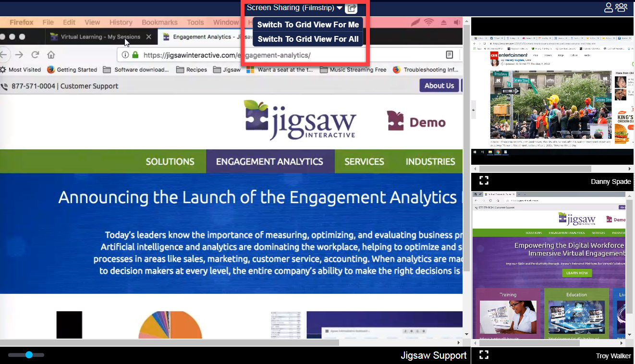Choose Switch To Grid View For All

[x=308, y=39]
